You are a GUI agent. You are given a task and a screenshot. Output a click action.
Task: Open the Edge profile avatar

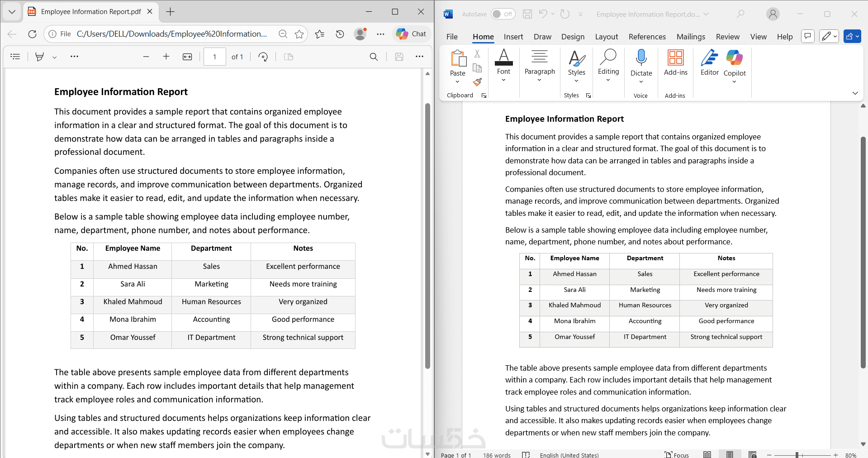click(360, 34)
